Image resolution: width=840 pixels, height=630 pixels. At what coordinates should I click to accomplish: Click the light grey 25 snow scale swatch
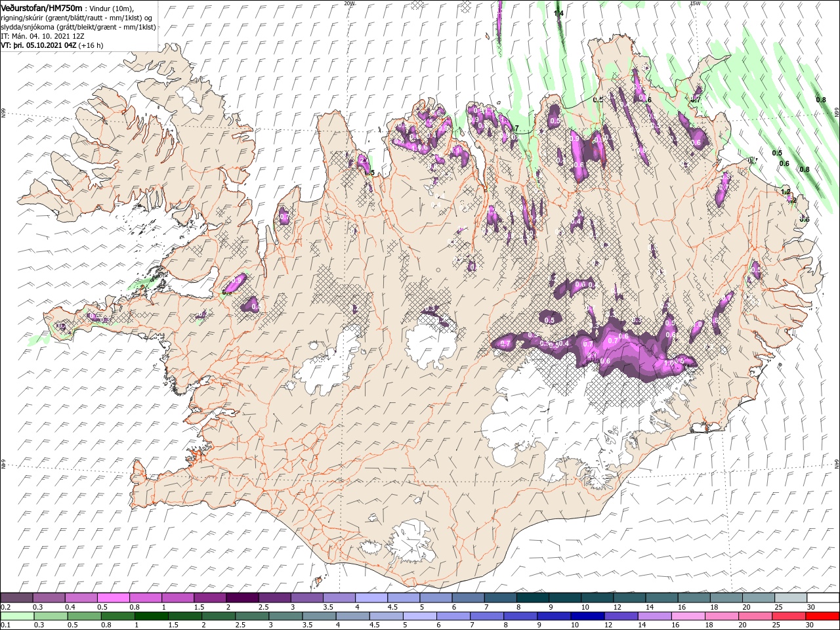click(790, 597)
